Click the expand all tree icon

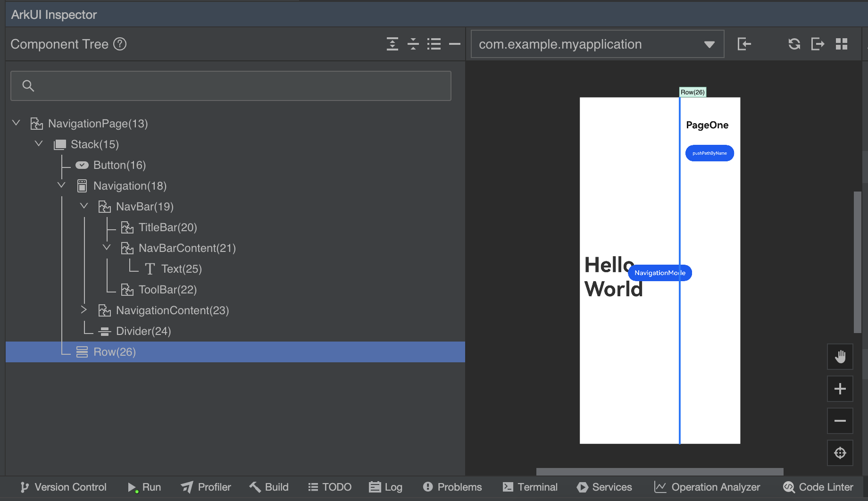392,44
